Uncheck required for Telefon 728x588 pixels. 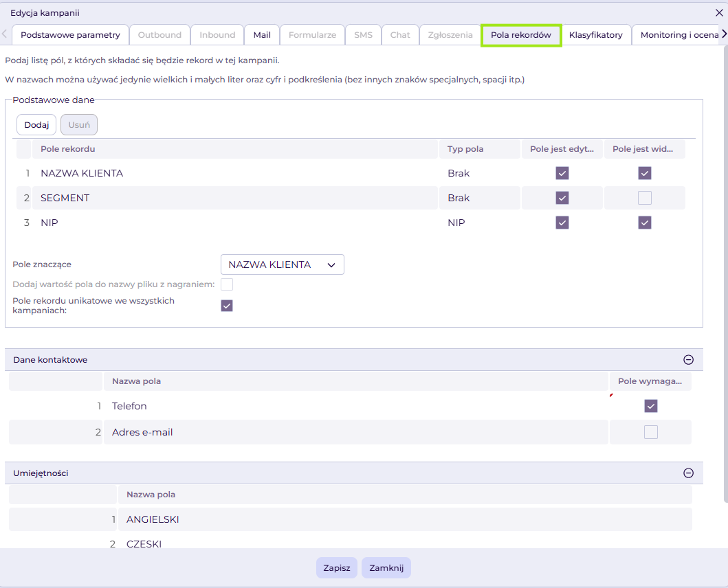click(651, 406)
